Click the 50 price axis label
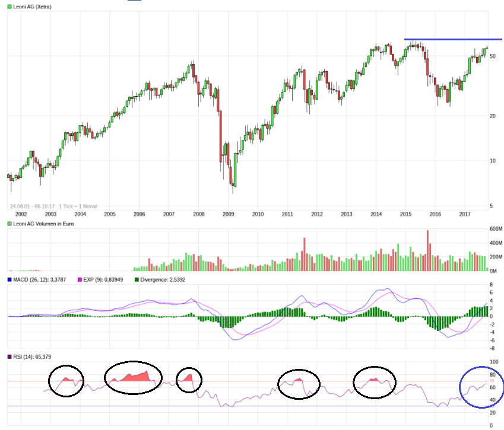This screenshot has width=504, height=430. (x=493, y=56)
